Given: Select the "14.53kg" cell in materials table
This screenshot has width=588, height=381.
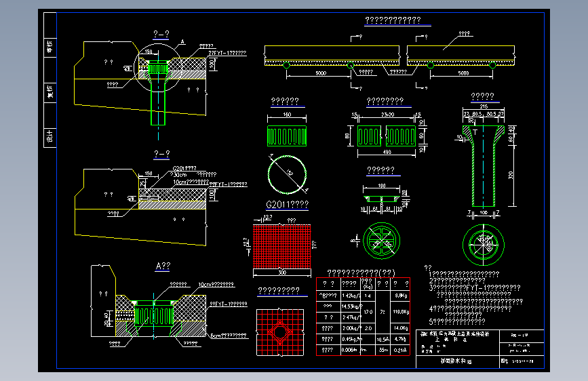Looking at the screenshot, I should tap(351, 306).
